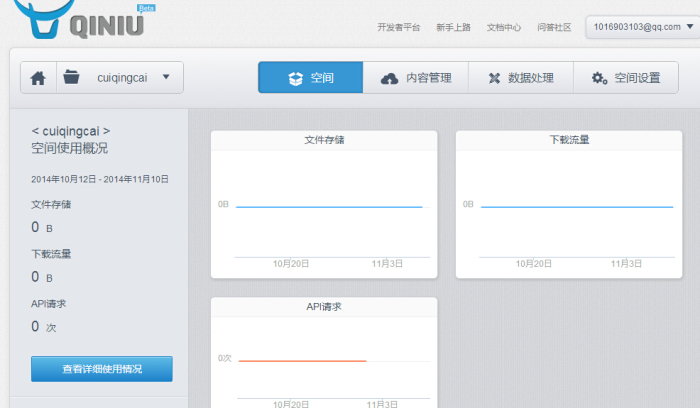Open the 文档中心 link
Viewport: 700px width, 408px height.
click(x=503, y=28)
